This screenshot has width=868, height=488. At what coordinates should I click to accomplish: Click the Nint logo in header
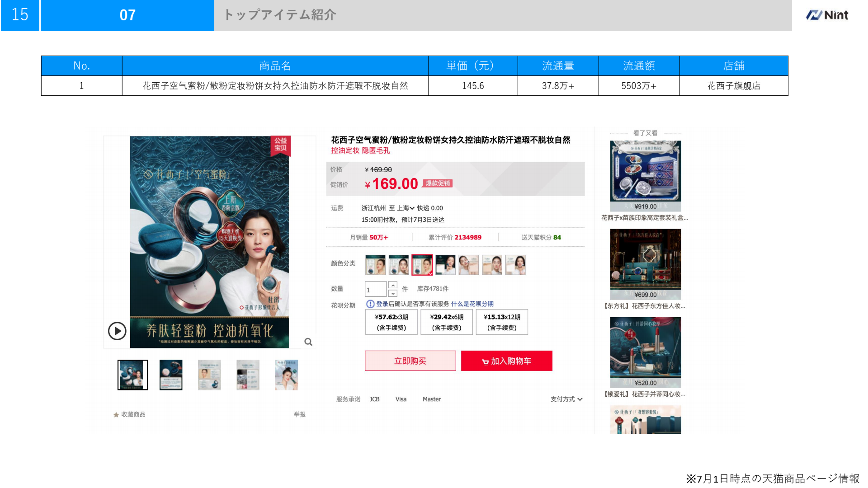[827, 15]
